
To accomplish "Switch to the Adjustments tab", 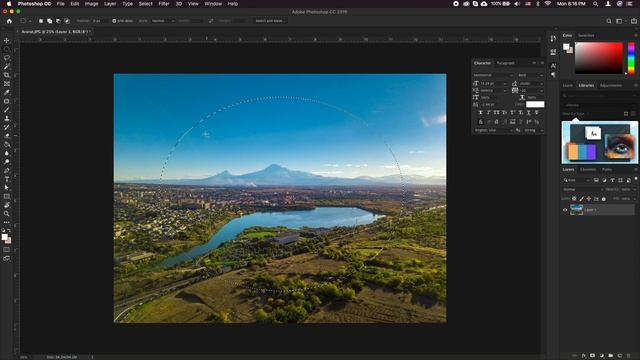I will pyautogui.click(x=611, y=85).
